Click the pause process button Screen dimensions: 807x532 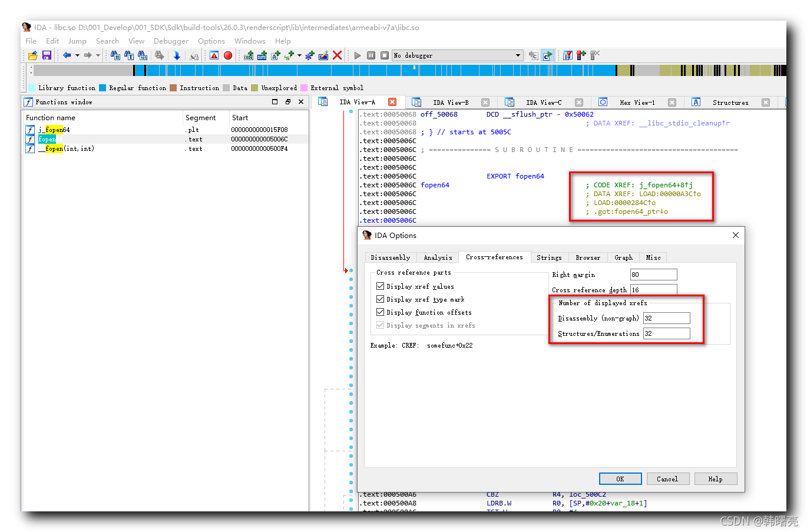click(371, 55)
